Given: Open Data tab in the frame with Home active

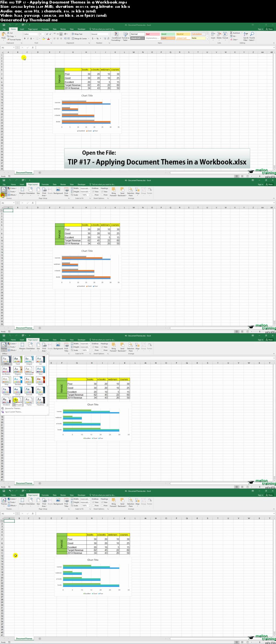Looking at the screenshot, I should [x=54, y=29].
